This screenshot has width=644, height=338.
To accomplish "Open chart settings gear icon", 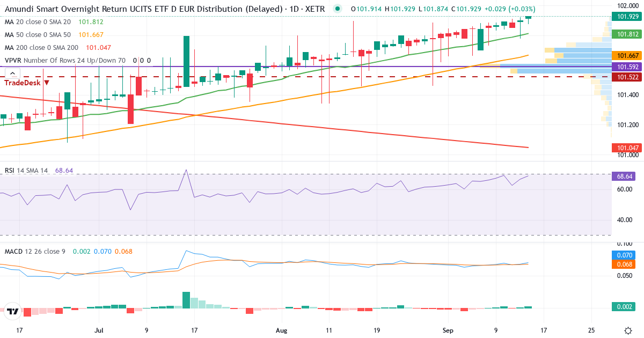I will click(627, 330).
